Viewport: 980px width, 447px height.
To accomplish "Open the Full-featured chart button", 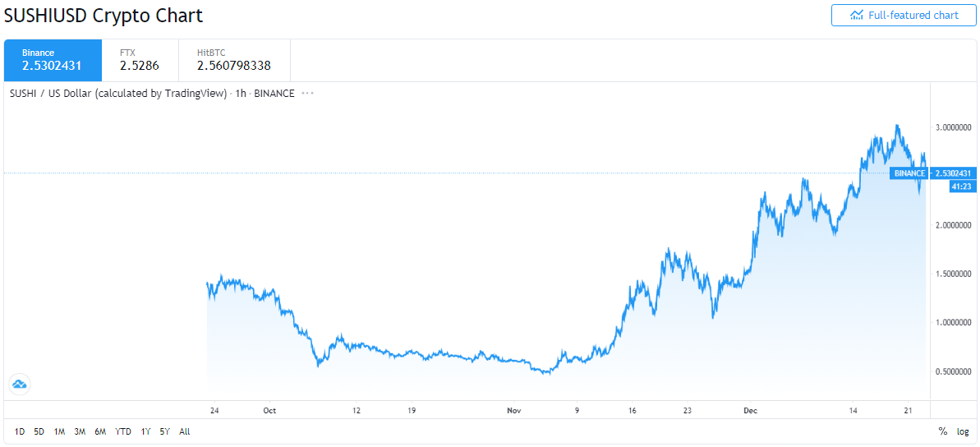I will (x=904, y=15).
